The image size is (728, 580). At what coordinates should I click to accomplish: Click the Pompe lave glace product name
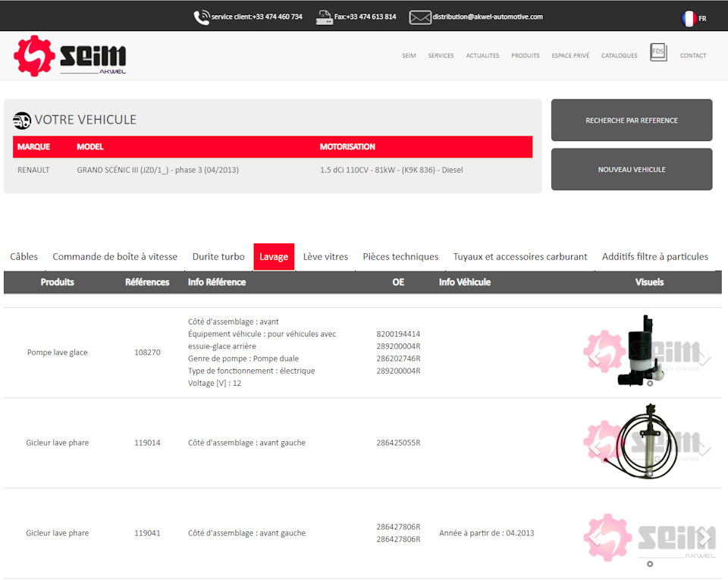57,353
